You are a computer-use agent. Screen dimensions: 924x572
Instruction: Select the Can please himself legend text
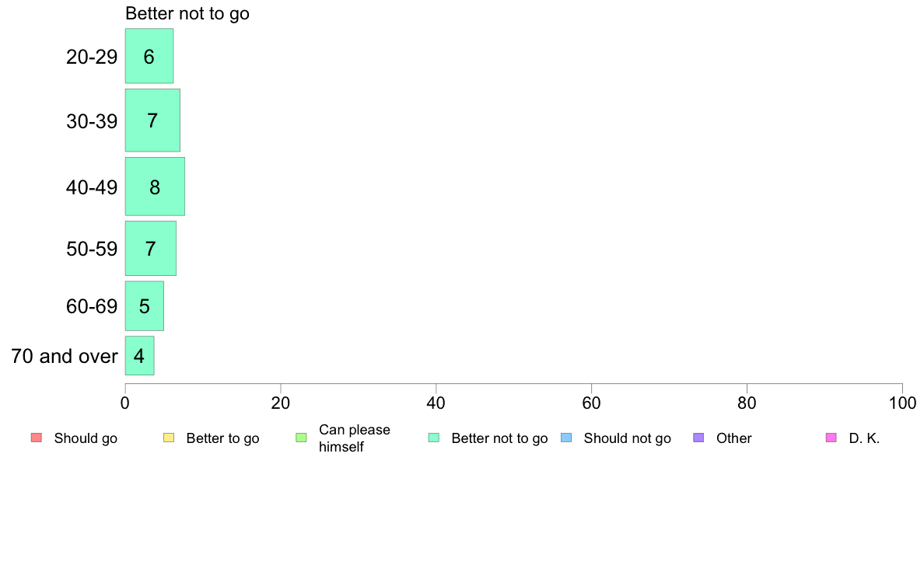click(354, 438)
